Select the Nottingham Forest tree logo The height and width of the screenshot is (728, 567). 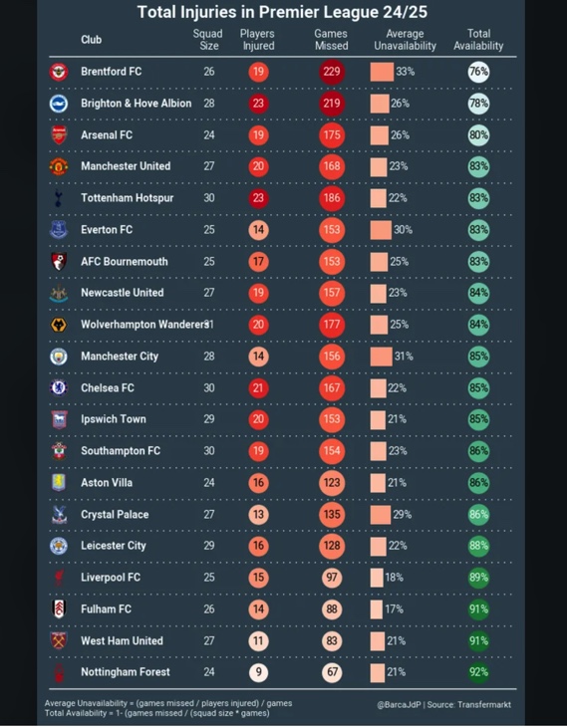point(59,672)
